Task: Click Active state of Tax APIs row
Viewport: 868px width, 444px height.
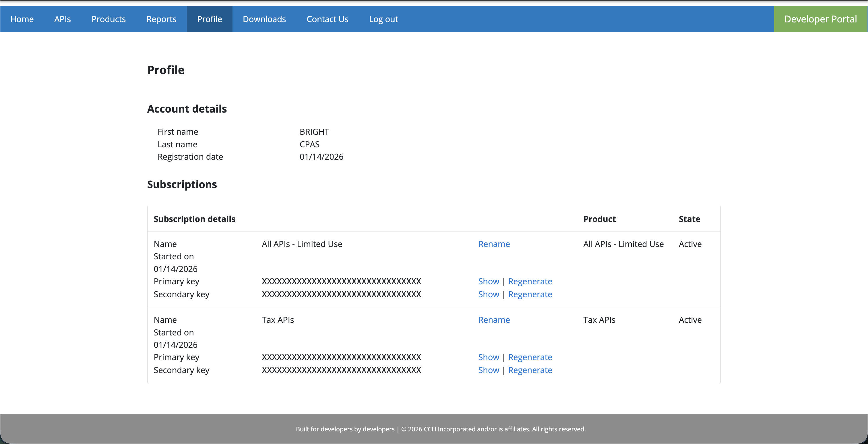Action: (x=690, y=320)
